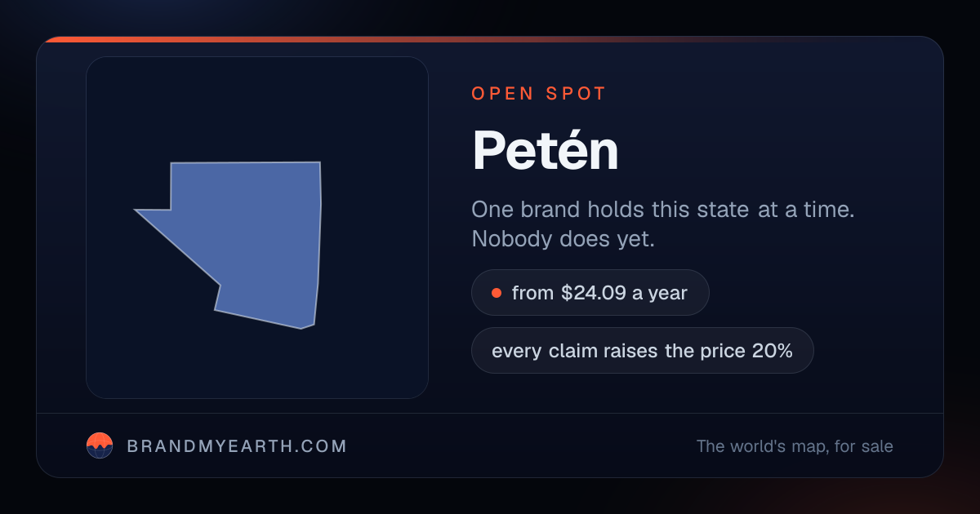
Task: Select "every claim raises the price 20%" pill
Action: (x=642, y=351)
